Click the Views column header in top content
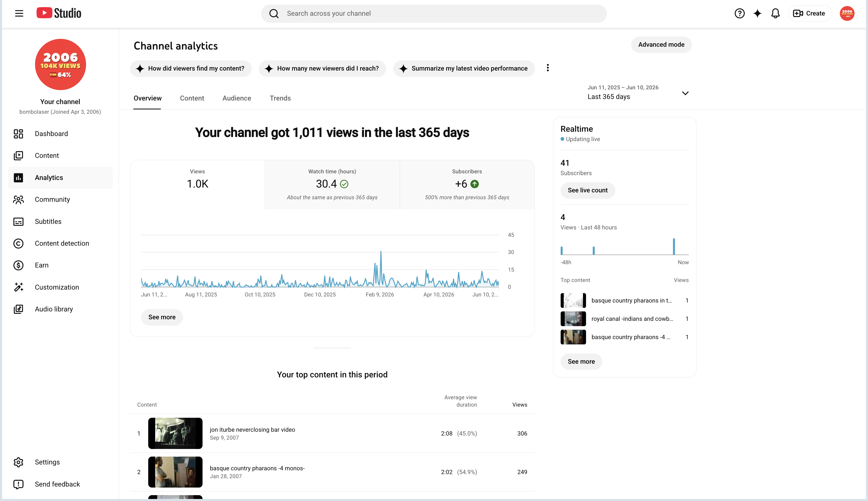This screenshot has width=868, height=501. [x=520, y=405]
